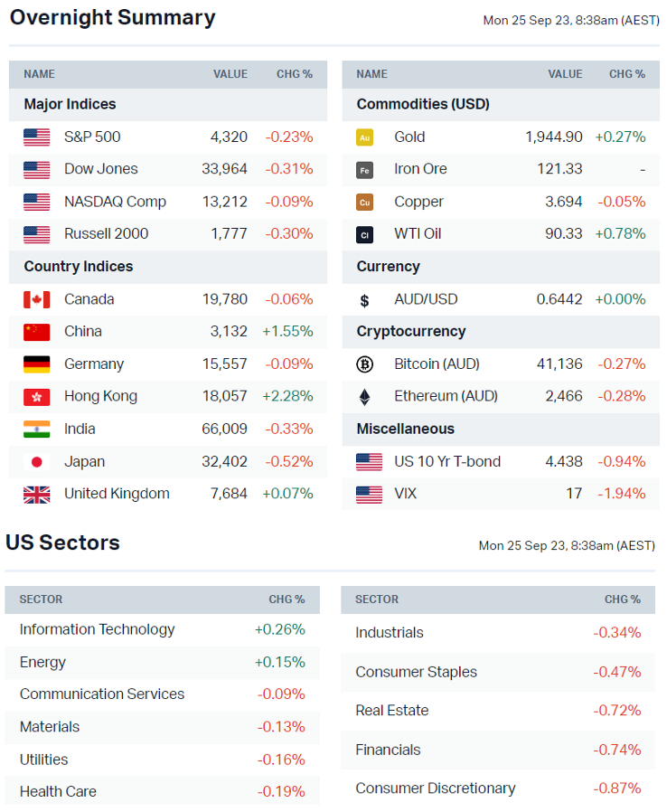
Task: Click the Ethereum logo icon
Action: (365, 396)
